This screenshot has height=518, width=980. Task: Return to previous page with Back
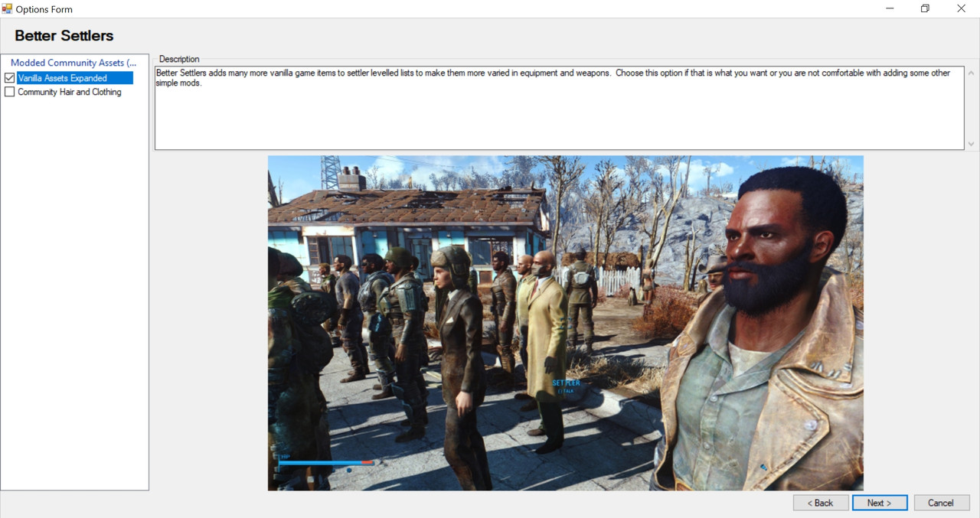click(x=821, y=503)
